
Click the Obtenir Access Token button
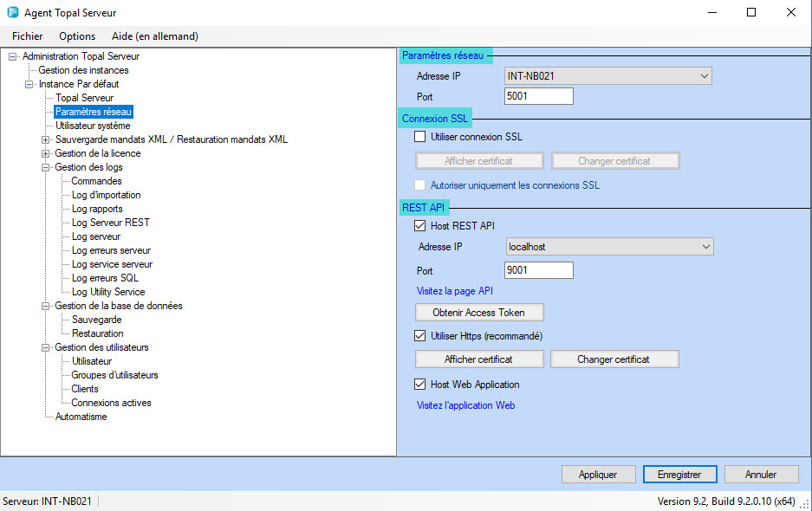pos(480,313)
